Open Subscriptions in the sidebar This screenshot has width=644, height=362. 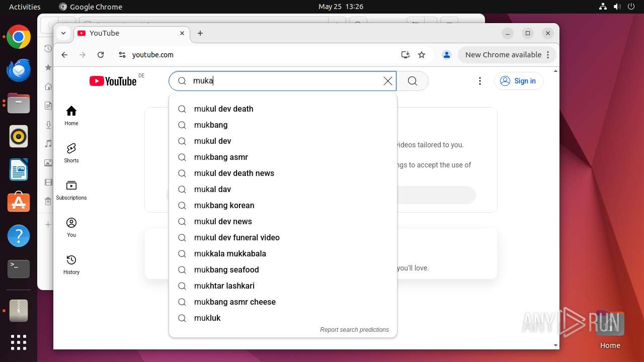pos(71,190)
